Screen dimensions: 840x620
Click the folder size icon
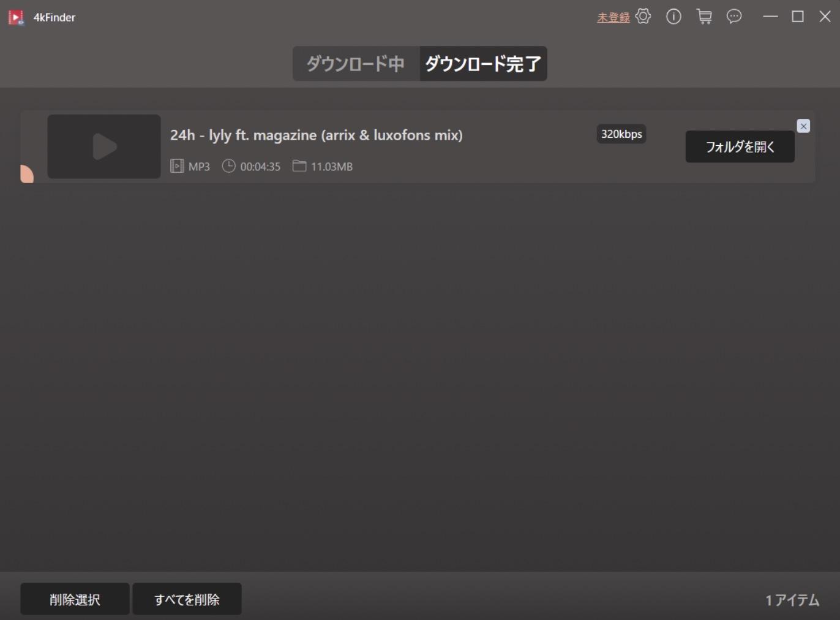coord(299,166)
